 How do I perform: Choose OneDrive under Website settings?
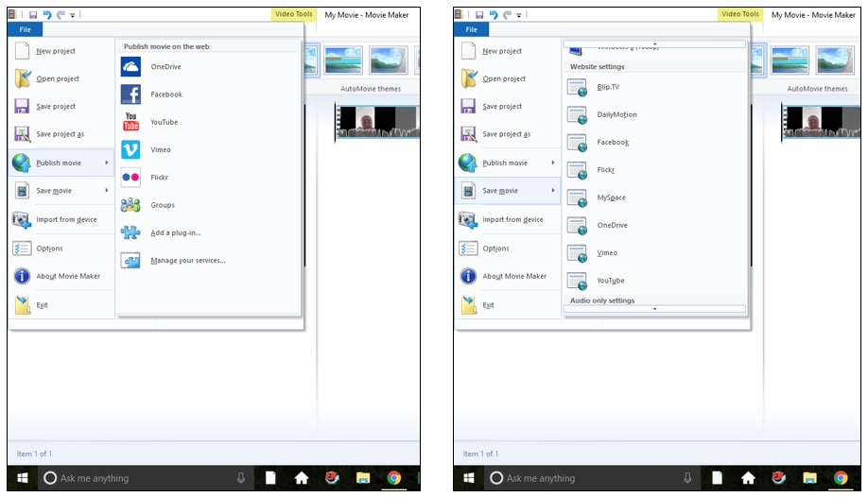tap(655, 226)
